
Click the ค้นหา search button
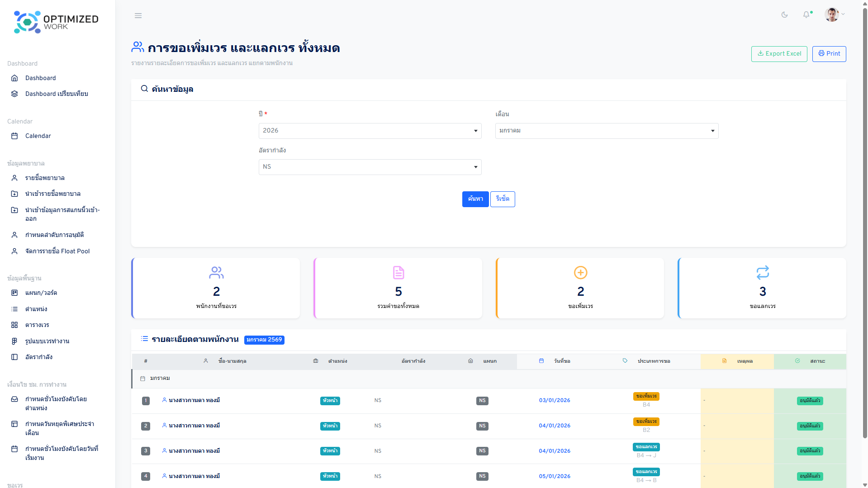(475, 199)
